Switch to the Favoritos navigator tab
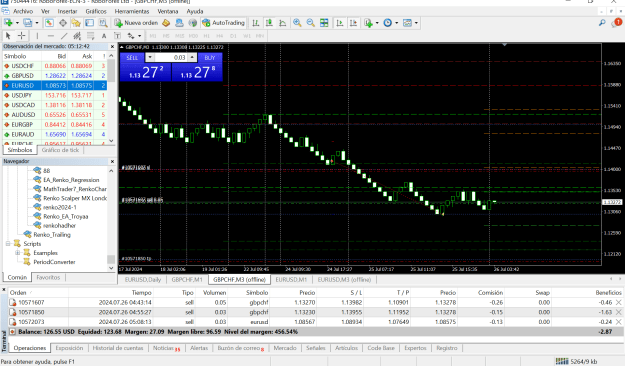The width and height of the screenshot is (625, 366). (x=48, y=277)
